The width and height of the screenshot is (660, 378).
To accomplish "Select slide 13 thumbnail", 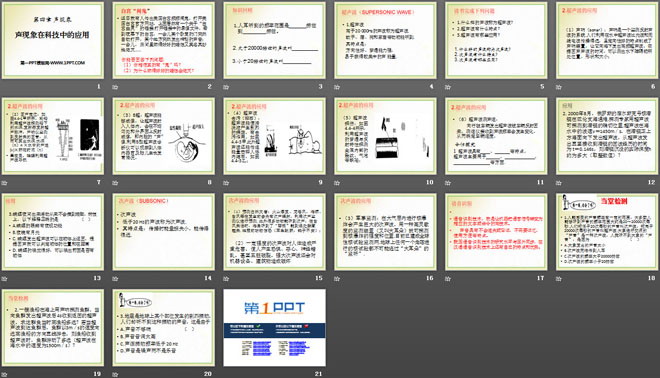I will [53, 232].
